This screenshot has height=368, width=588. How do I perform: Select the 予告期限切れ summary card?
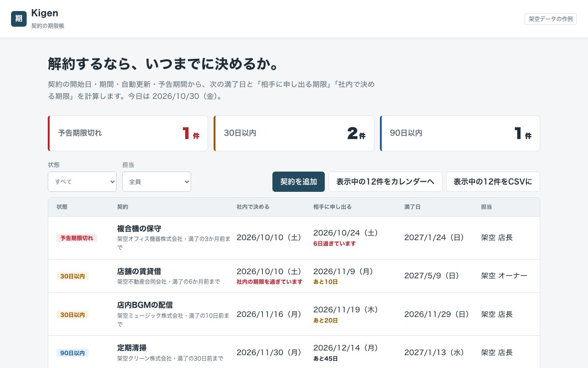click(x=128, y=133)
